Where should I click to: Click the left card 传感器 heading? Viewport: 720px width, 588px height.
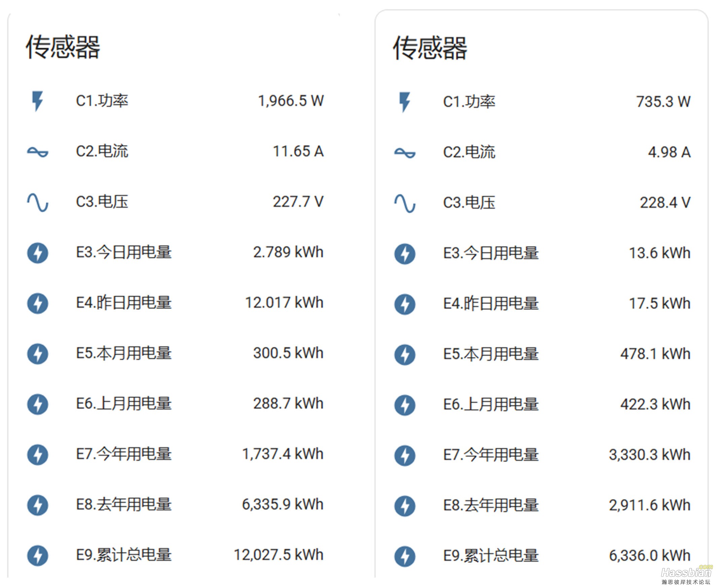(x=63, y=47)
